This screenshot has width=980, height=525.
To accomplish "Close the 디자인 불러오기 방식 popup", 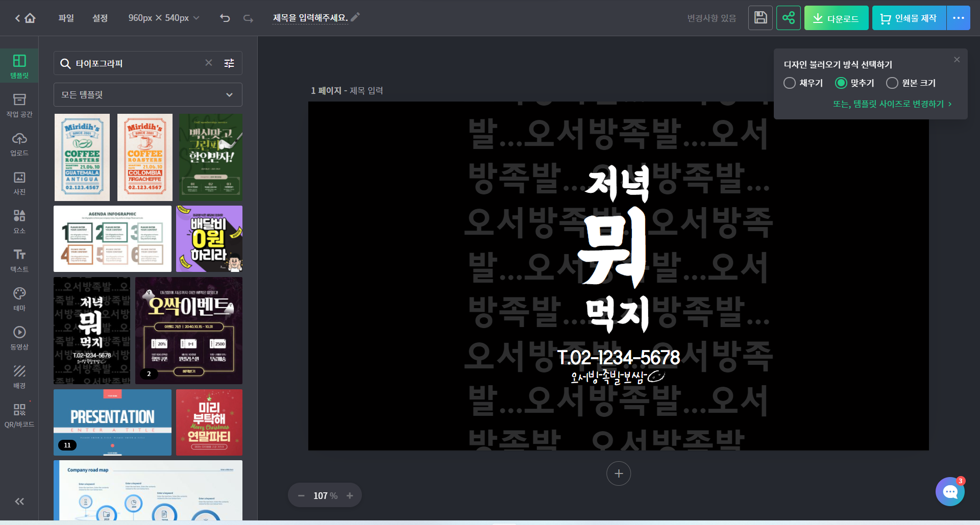I will point(957,60).
